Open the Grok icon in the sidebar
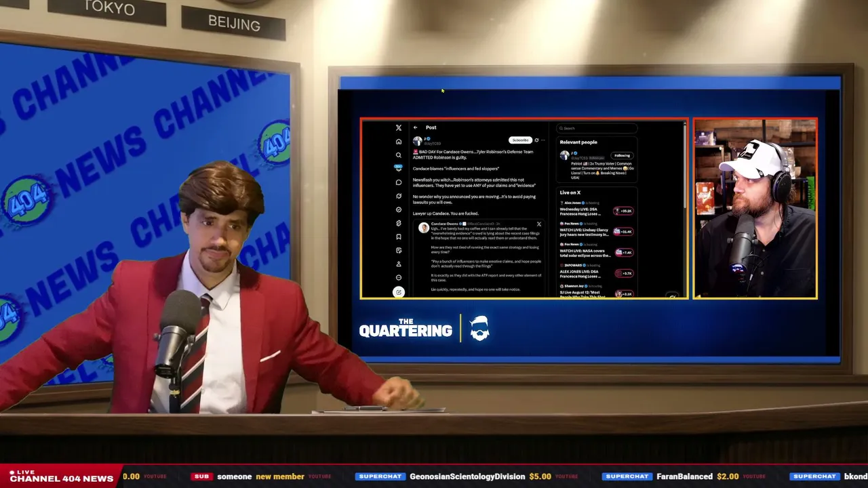Viewport: 868px width, 488px height. [399, 196]
